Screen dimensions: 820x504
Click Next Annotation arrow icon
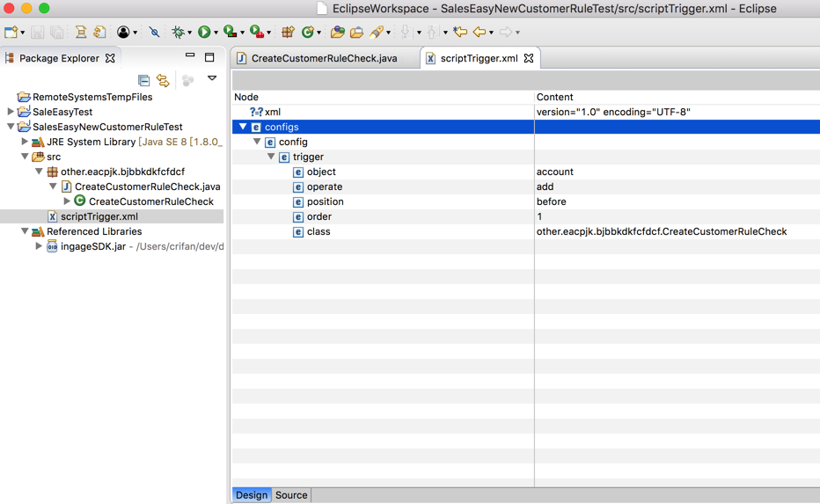pos(406,33)
